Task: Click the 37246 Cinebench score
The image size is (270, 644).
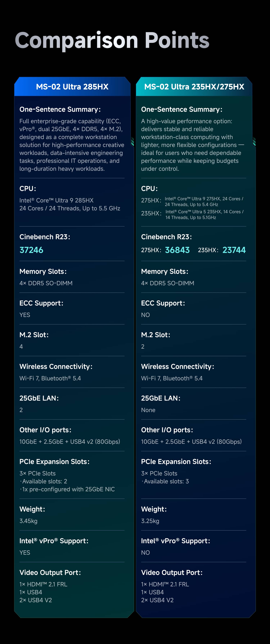Action: pos(31,250)
